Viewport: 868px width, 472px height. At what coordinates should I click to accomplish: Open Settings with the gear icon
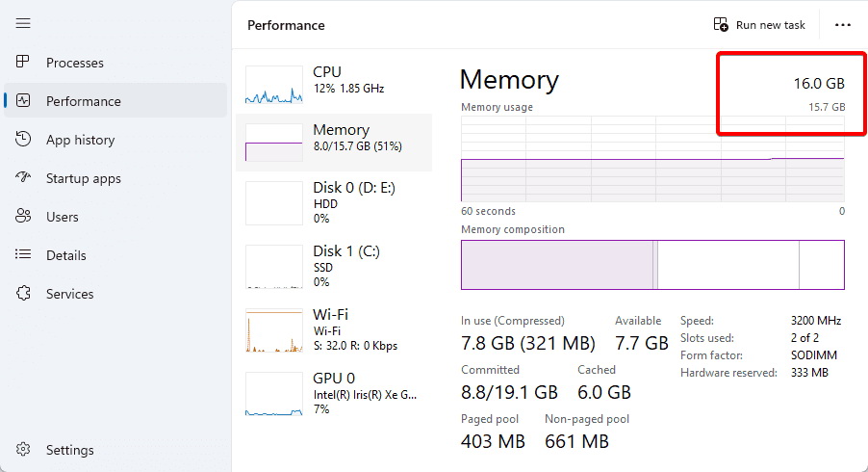[24, 450]
